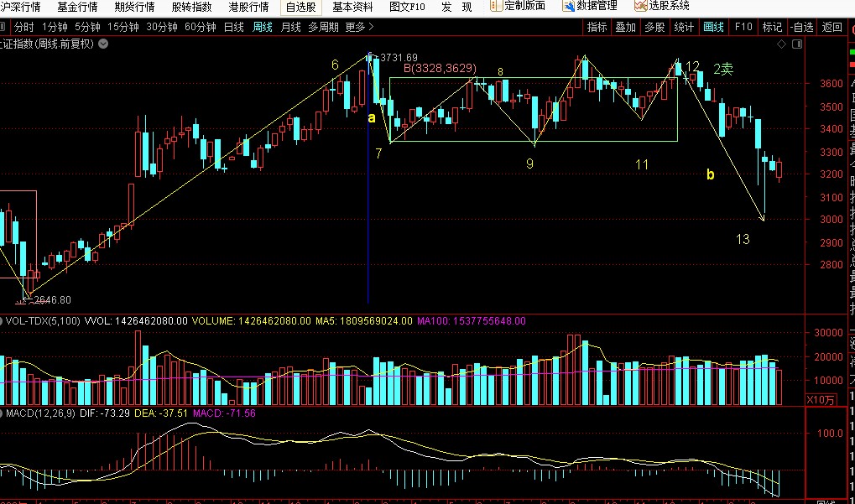Click the 指标 indicators button
The image size is (855, 504).
[x=597, y=27]
